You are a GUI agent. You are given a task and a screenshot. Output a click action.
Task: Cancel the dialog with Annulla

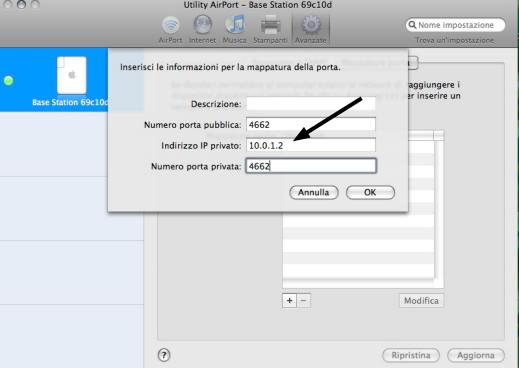click(x=314, y=192)
